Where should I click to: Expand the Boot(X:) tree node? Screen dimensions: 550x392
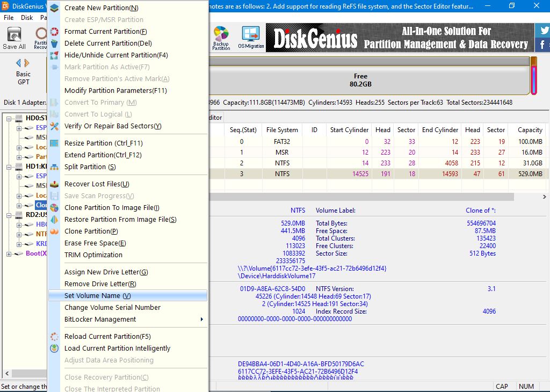(x=10, y=253)
